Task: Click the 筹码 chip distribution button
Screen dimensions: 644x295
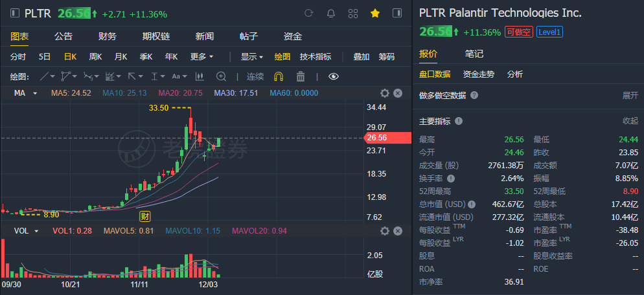Action: (387, 57)
